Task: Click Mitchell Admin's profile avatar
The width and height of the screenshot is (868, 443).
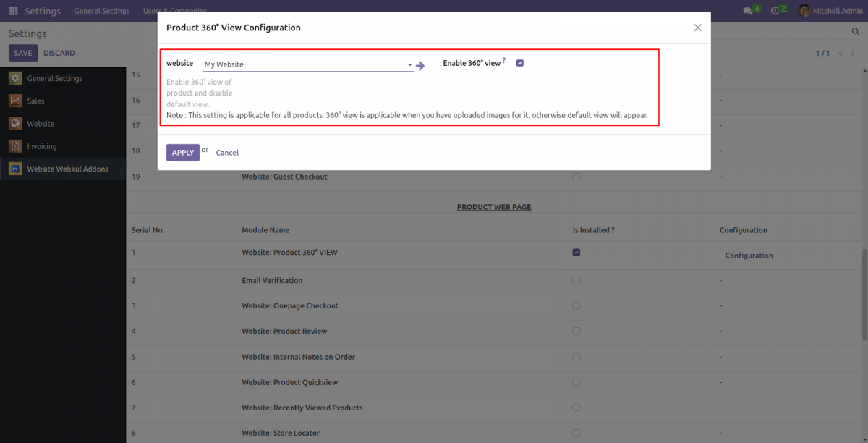Action: tap(803, 10)
